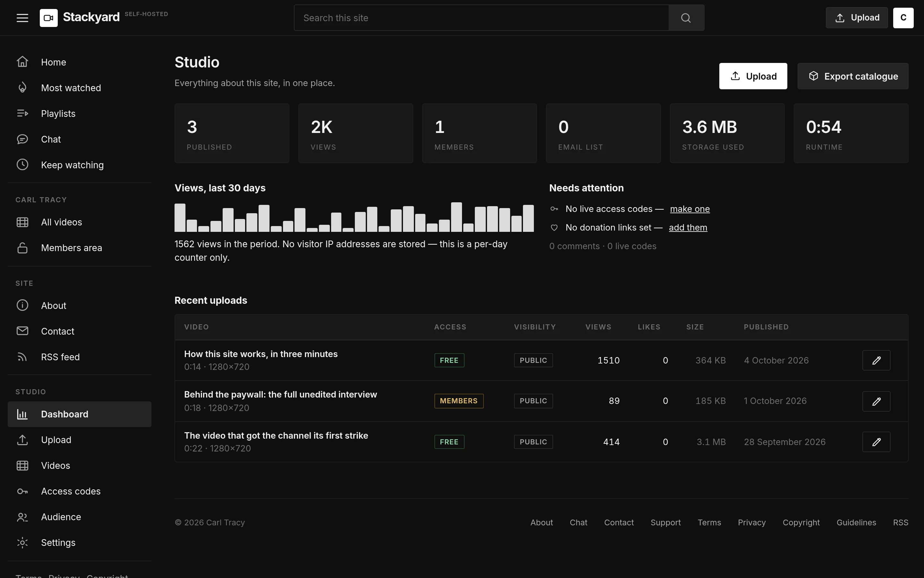Click the Settings gear icon
Image resolution: width=924 pixels, height=578 pixels.
[x=22, y=542]
